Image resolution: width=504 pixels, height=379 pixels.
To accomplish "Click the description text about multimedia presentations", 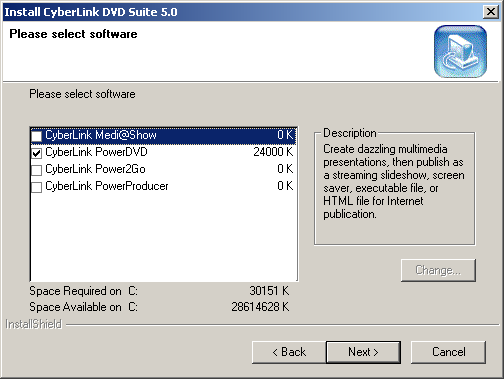I will pyautogui.click(x=394, y=181).
